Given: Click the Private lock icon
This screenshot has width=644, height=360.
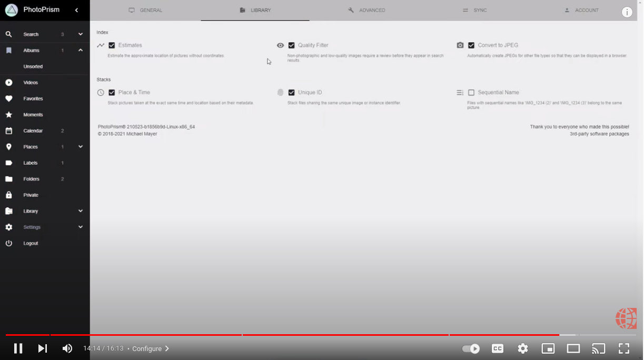Looking at the screenshot, I should point(8,195).
